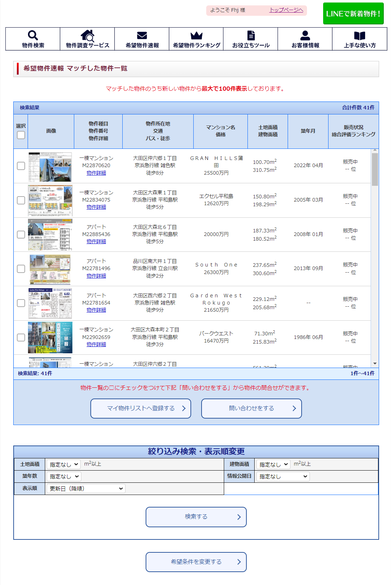Open the 物件調査サービス menu label
This screenshot has height=585, width=392.
[x=88, y=45]
